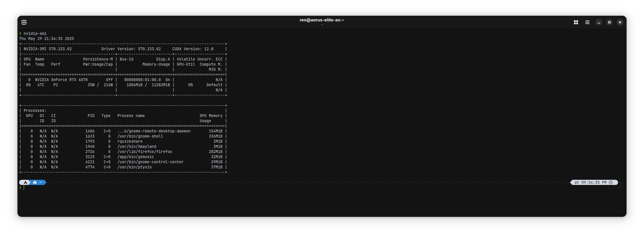Click the 32MiB g4music memory value
This screenshot has height=236, width=644.
[217, 157]
